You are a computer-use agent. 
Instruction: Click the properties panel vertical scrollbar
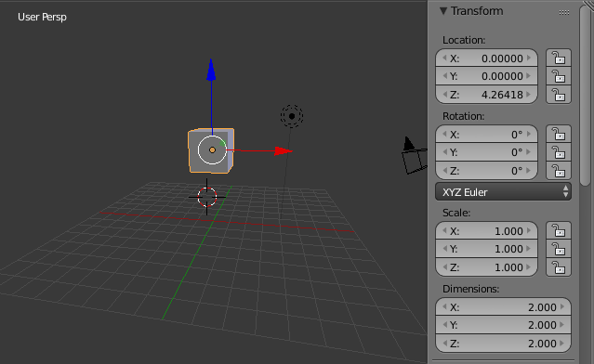point(586,95)
